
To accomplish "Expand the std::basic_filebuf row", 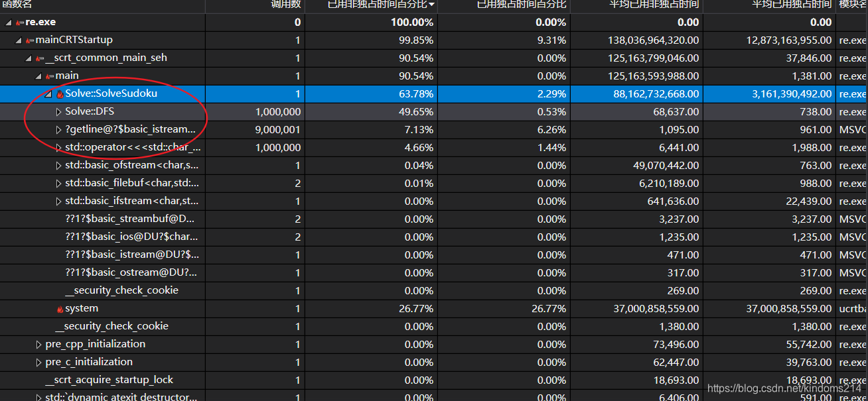I will pos(58,184).
